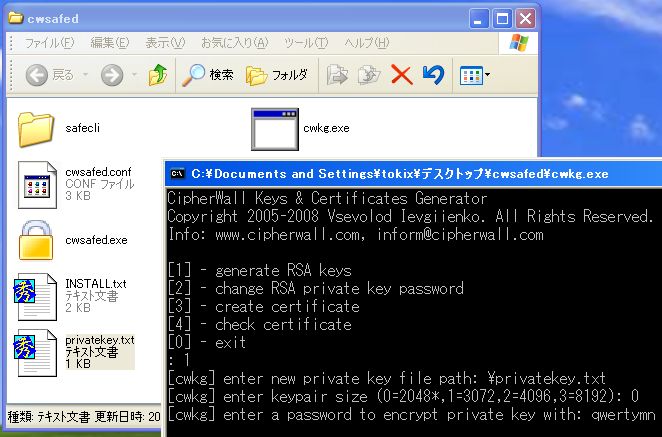Click the Windows flag logo in Explorer
The height and width of the screenshot is (437, 662).
point(519,43)
